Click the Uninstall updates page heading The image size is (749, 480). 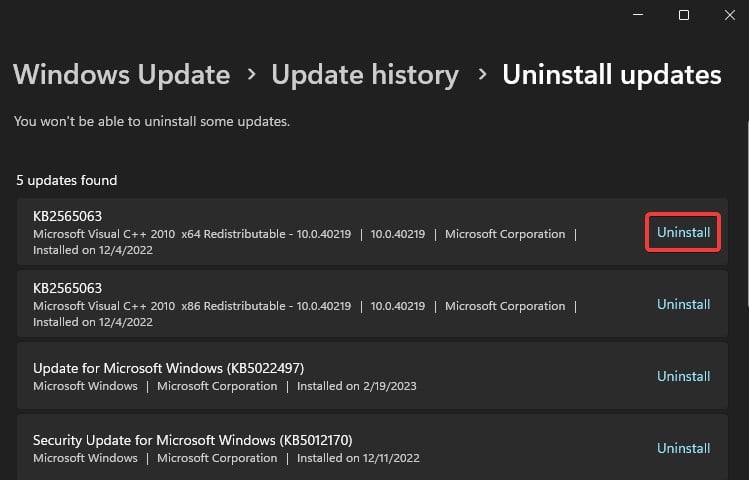(611, 75)
